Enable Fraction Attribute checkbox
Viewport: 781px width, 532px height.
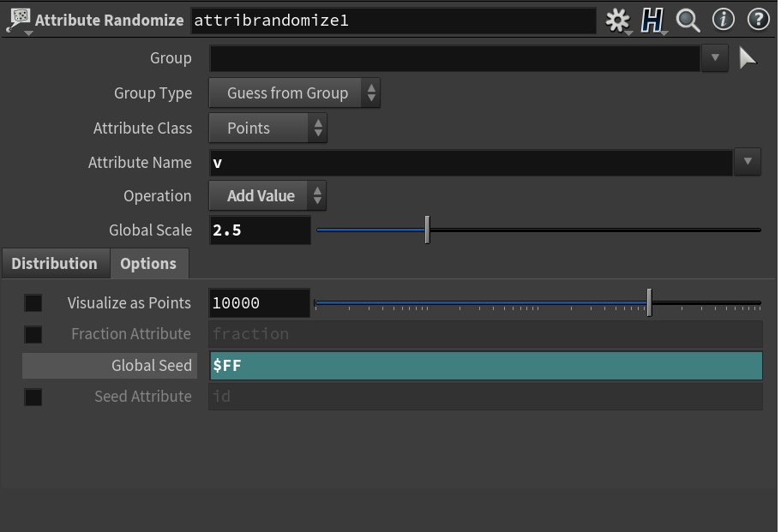(33, 334)
